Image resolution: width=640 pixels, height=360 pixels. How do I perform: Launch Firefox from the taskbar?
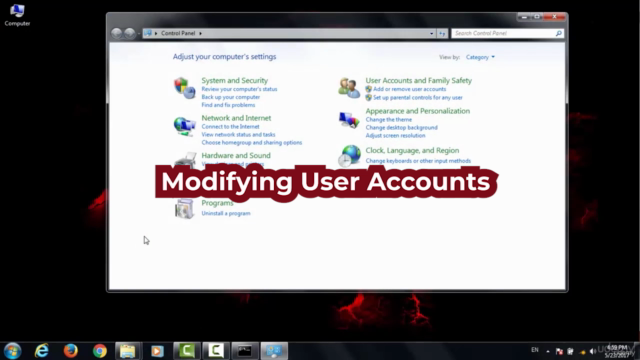coord(71,351)
